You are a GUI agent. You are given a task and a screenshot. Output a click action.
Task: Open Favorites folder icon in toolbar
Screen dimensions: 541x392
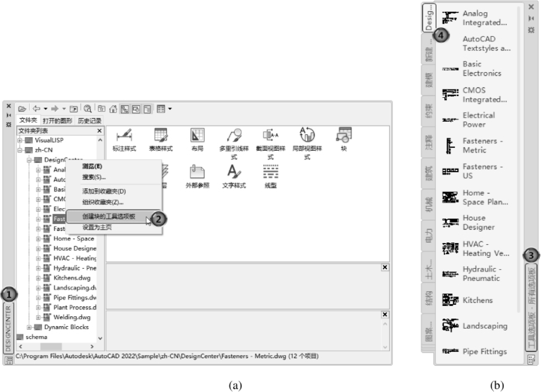click(x=102, y=109)
